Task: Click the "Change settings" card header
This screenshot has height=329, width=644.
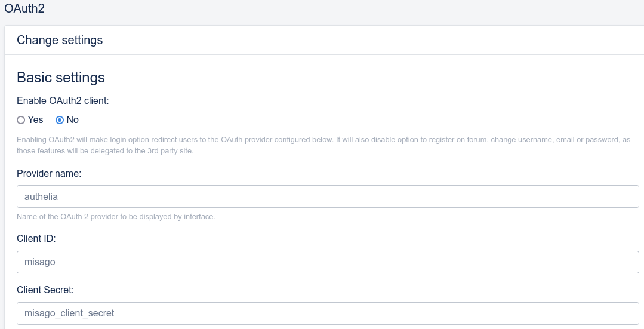Action: tap(60, 40)
